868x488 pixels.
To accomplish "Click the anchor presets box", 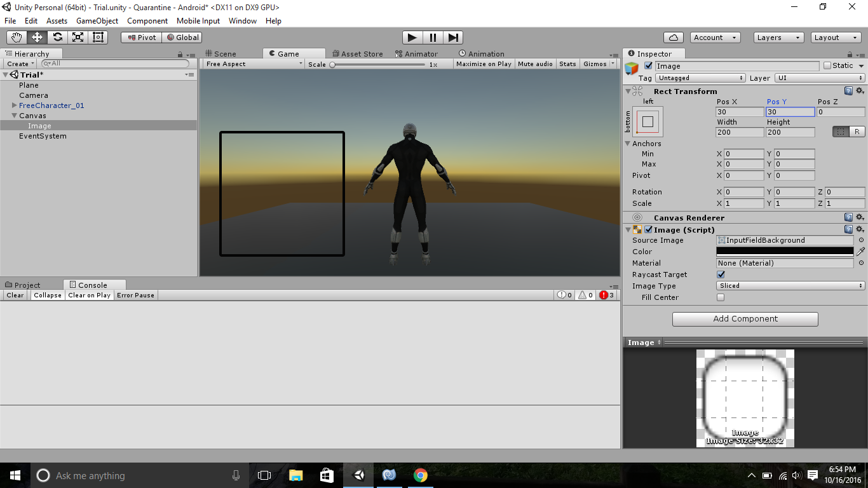I will [648, 121].
